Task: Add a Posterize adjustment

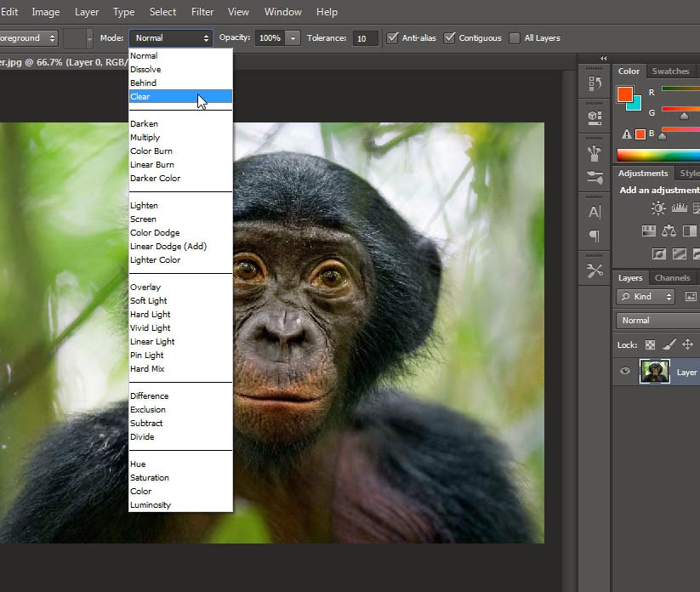Action: point(680,254)
